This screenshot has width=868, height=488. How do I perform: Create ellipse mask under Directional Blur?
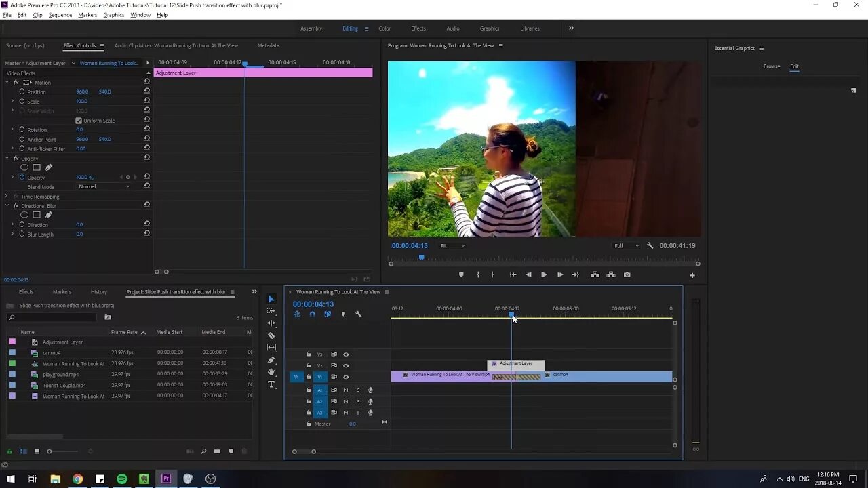(24, 215)
